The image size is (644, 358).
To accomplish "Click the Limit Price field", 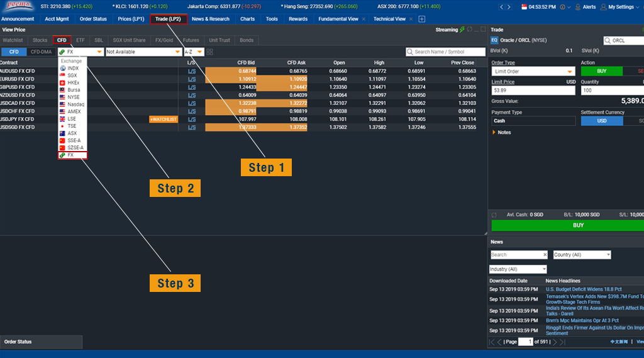I will [x=533, y=91].
